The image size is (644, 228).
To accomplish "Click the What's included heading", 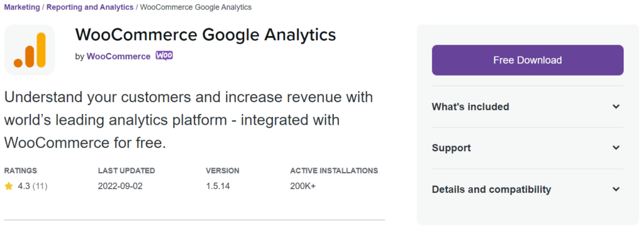I will 470,106.
